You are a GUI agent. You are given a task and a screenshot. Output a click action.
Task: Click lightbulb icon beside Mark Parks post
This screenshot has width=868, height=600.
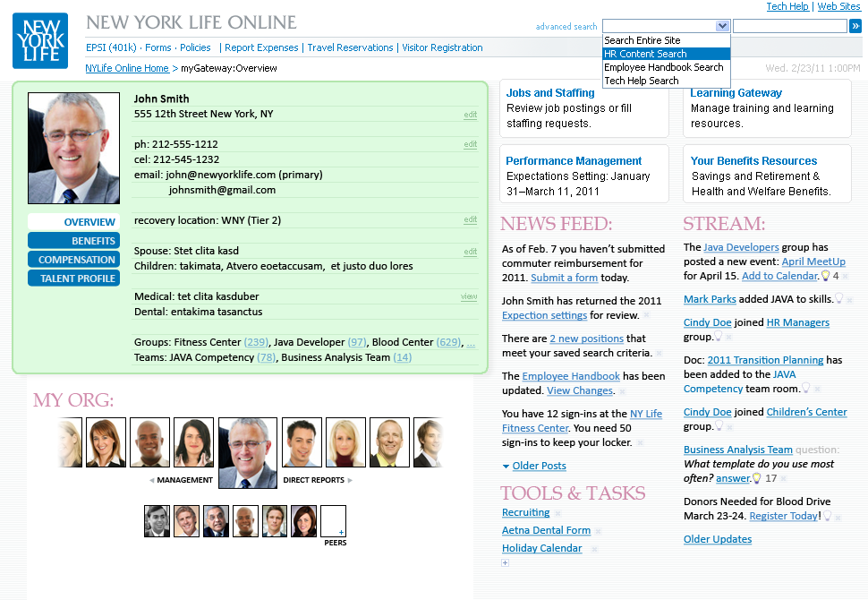coord(839,298)
